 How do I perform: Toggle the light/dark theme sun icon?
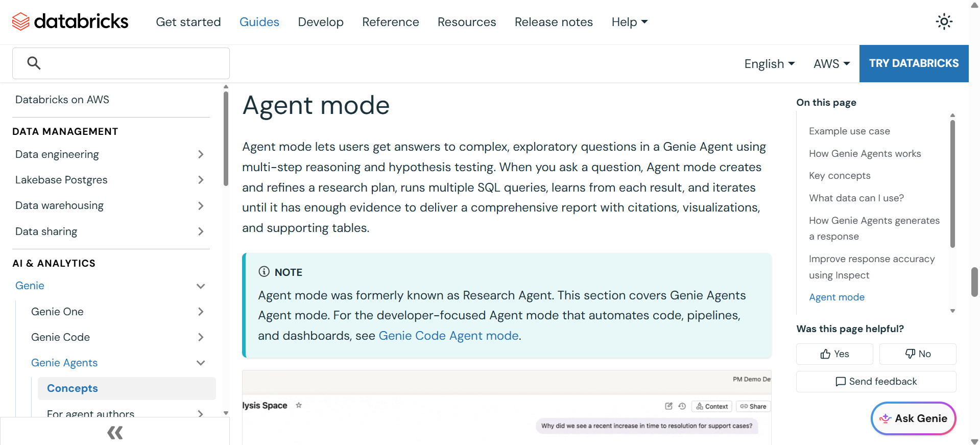tap(944, 21)
